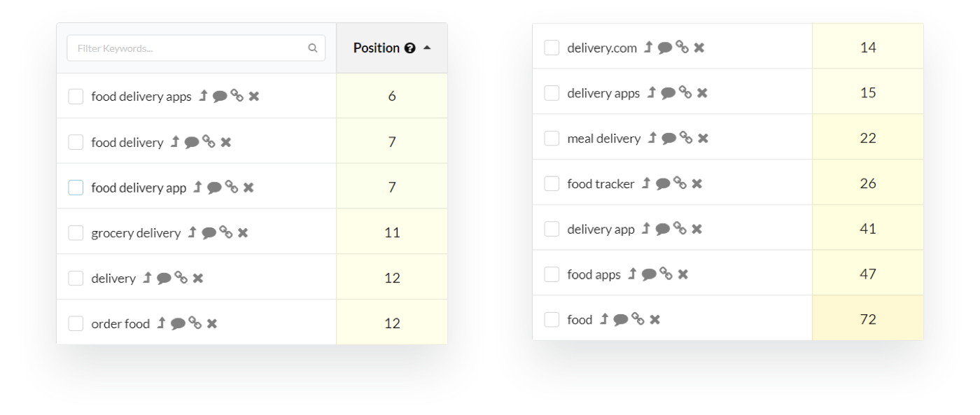Open comments for the 'delivery.com' keyword
The width and height of the screenshot is (980, 415).
tap(665, 48)
